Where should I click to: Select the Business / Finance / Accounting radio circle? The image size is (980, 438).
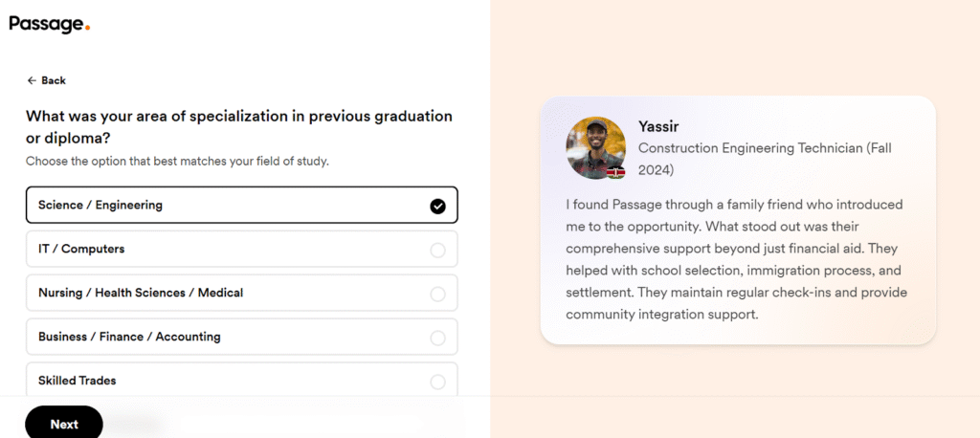[437, 338]
